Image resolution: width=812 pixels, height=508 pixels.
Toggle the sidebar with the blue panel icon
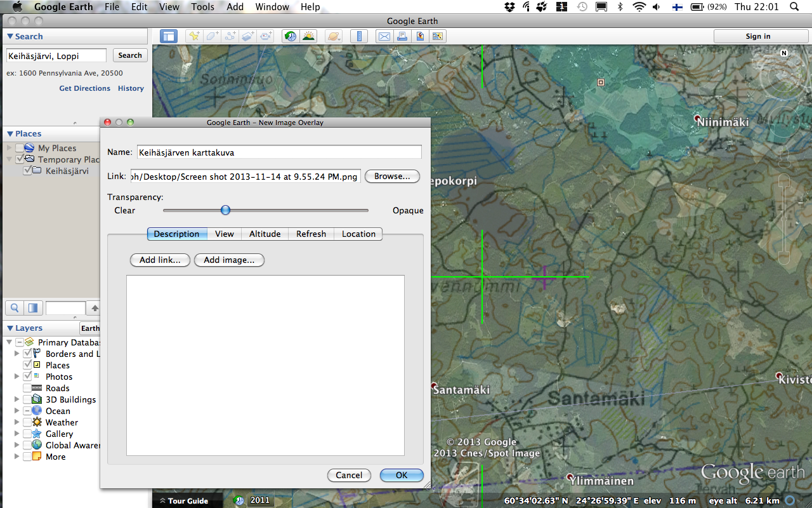(168, 36)
